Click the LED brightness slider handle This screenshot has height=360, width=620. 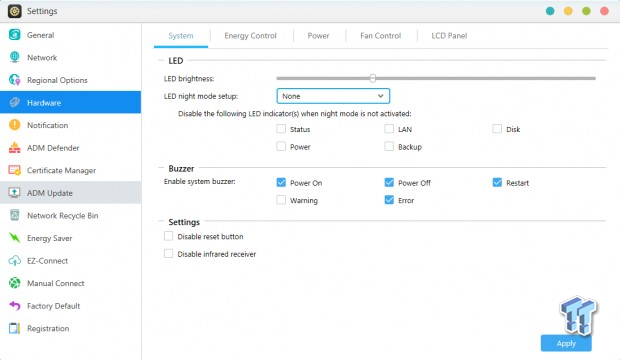[372, 78]
